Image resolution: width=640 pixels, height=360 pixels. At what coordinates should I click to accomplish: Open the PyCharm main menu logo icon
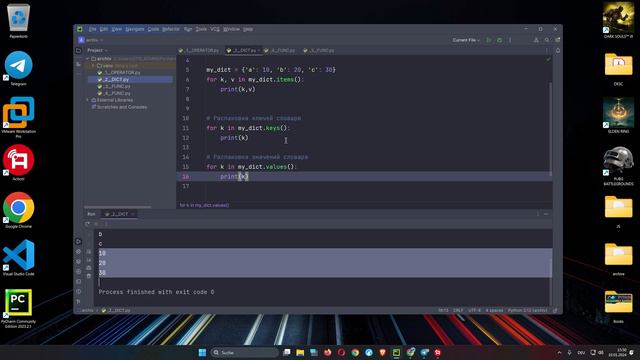80,29
